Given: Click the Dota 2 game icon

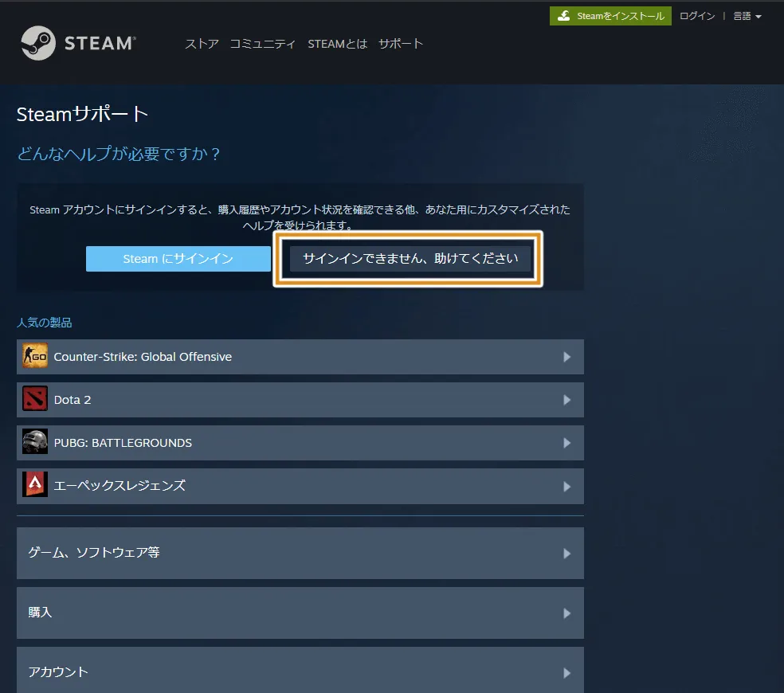Looking at the screenshot, I should 35,400.
